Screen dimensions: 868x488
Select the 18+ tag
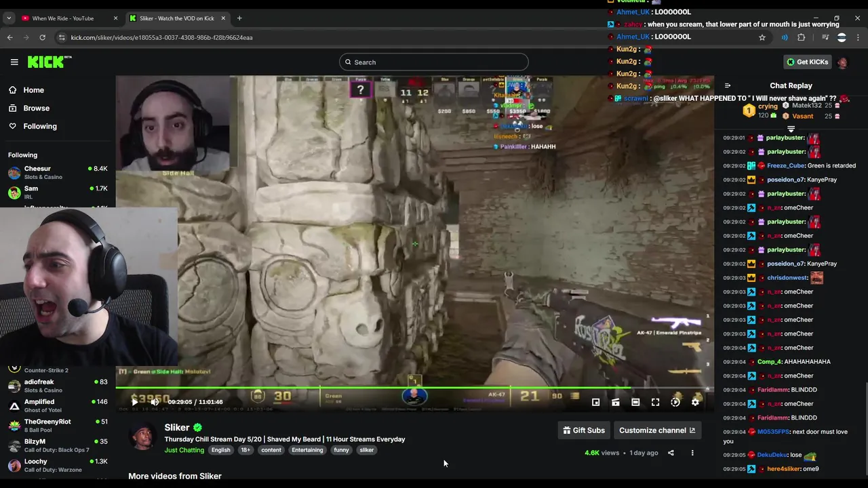tap(245, 450)
